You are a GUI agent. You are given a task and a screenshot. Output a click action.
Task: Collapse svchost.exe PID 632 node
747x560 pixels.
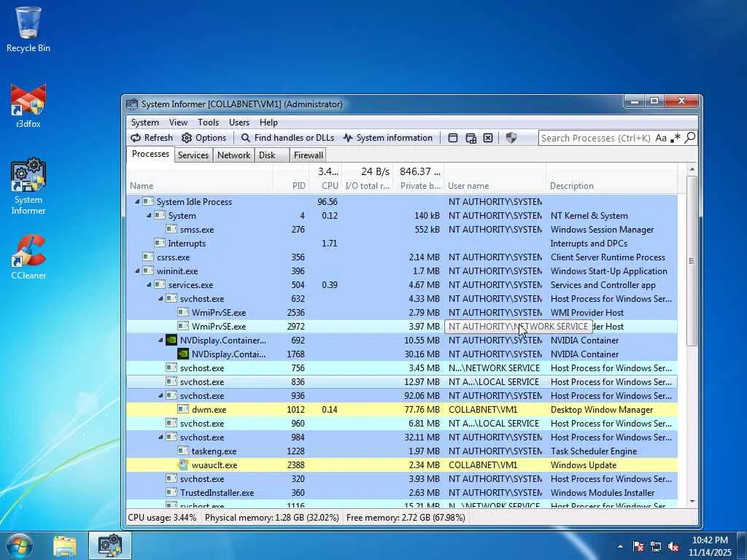pos(160,298)
